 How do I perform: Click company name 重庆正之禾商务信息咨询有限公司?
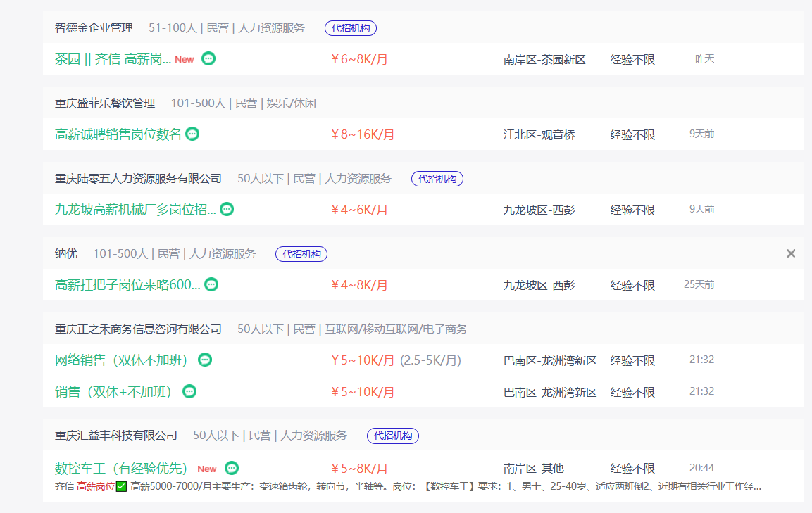(x=138, y=329)
